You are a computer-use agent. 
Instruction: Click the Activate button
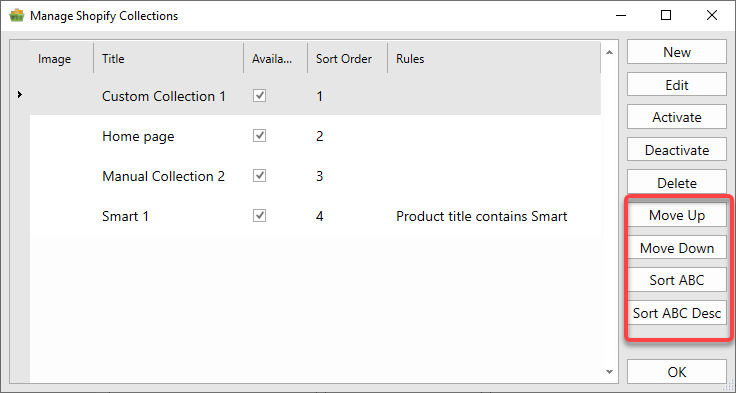coord(677,117)
